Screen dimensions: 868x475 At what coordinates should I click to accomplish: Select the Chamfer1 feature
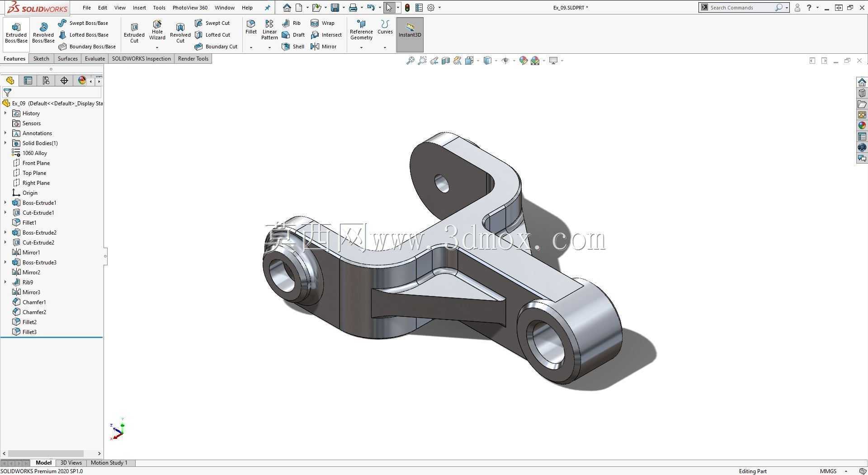(x=29, y=302)
